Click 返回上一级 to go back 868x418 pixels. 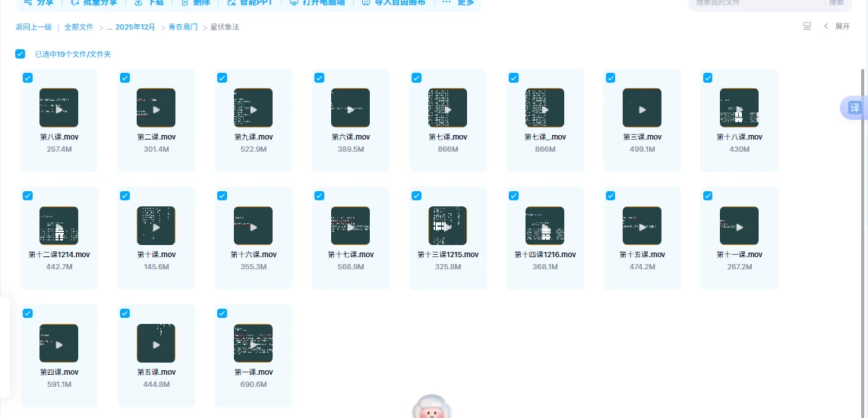[x=33, y=27]
